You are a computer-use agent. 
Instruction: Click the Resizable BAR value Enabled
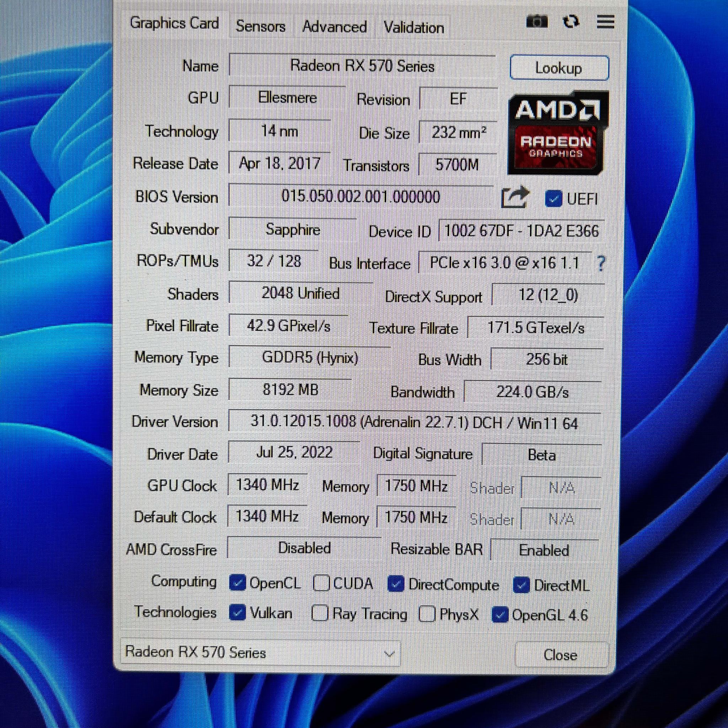point(544,550)
